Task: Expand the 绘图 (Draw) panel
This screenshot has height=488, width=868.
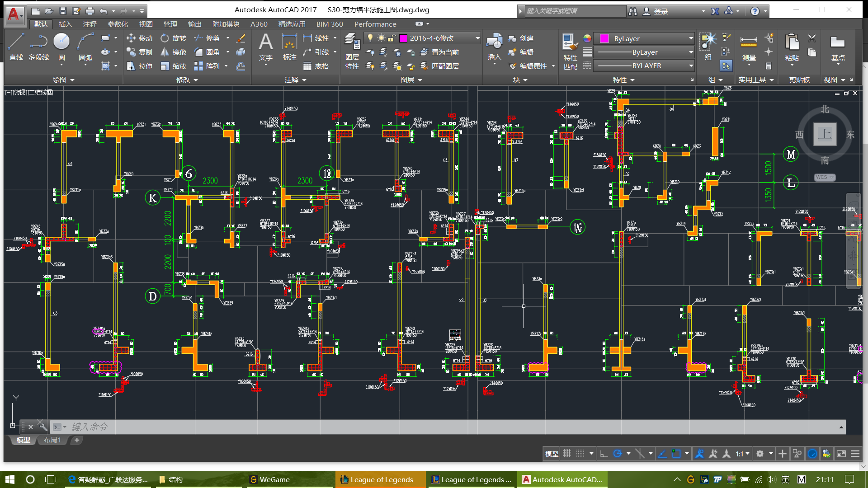Action: (x=63, y=80)
